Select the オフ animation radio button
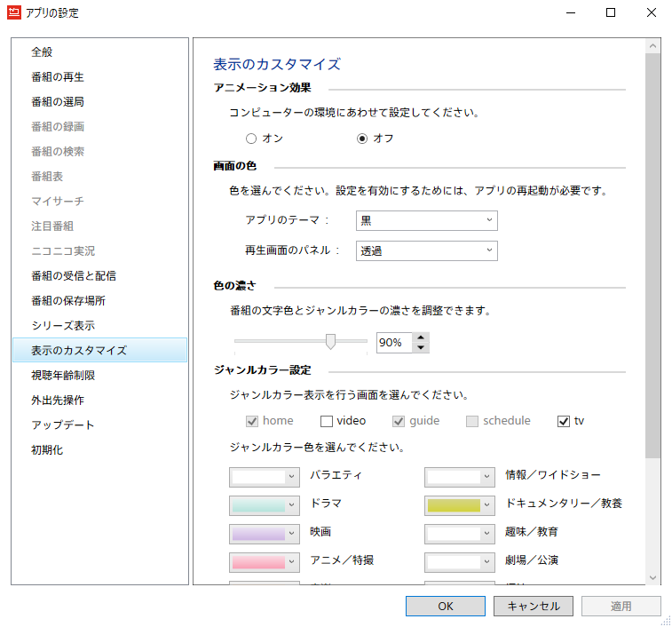This screenshot has height=627, width=672. click(x=362, y=139)
